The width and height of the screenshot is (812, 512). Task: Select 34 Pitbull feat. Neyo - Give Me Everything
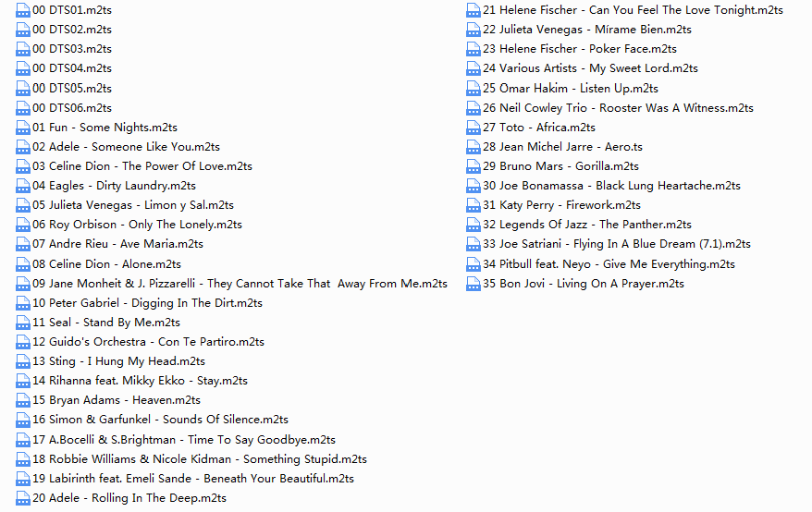coord(609,264)
